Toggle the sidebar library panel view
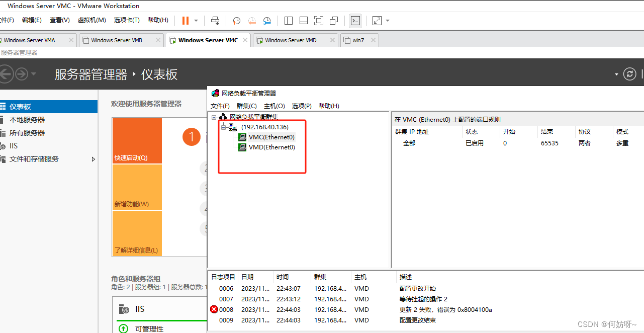The height and width of the screenshot is (333, 644). point(289,21)
